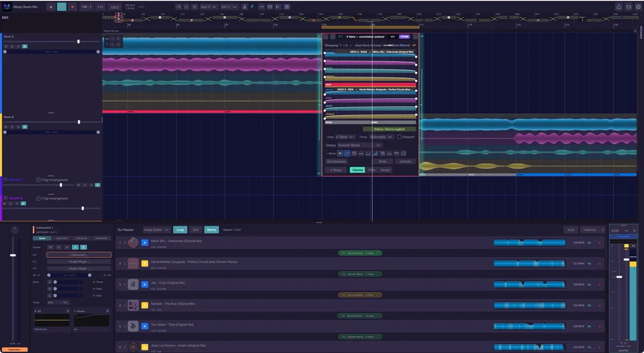Screen dimensions: 644x353
Task: Click Loop button in DJ-Playlist
Action: (x=180, y=229)
